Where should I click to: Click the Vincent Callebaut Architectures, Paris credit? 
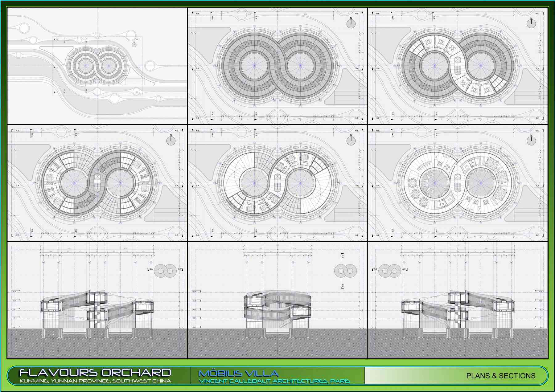[x=274, y=381]
